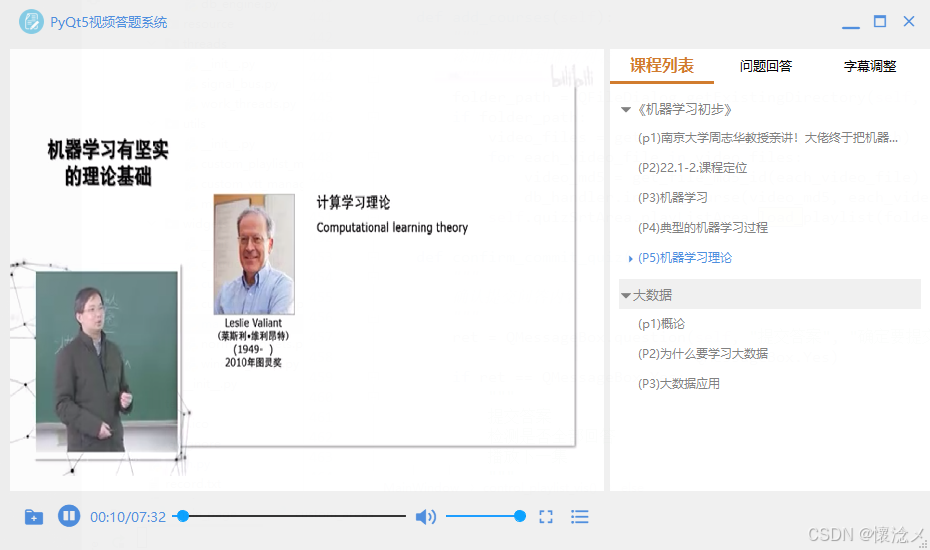Open lesson (P3)大数据应用
Viewport: 930px width, 550px height.
point(679,384)
